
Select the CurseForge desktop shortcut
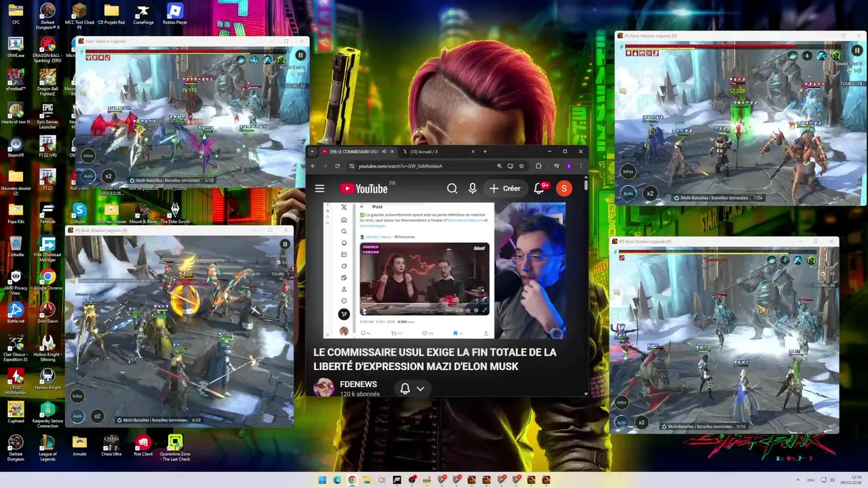143,14
